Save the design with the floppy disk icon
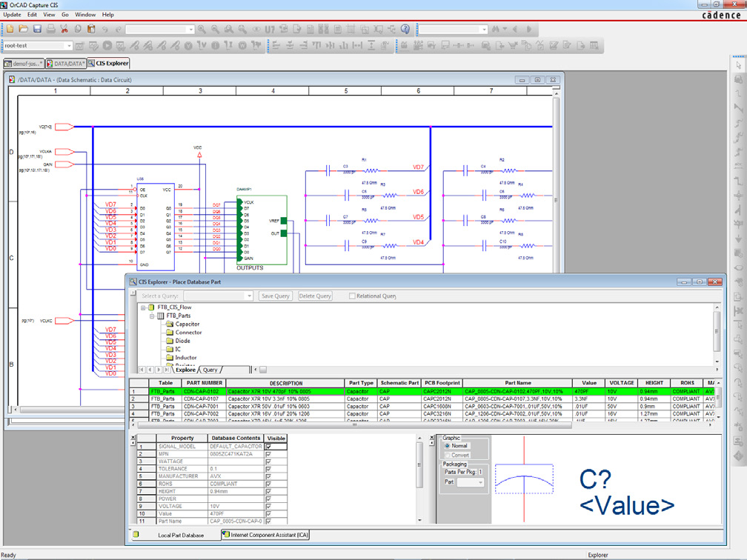The height and width of the screenshot is (560, 747). click(37, 29)
